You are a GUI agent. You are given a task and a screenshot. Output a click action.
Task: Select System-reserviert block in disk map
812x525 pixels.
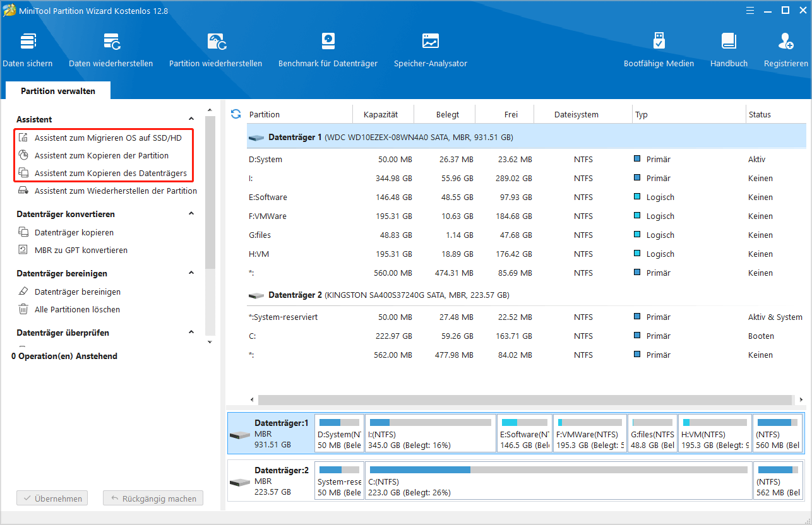[x=340, y=481]
